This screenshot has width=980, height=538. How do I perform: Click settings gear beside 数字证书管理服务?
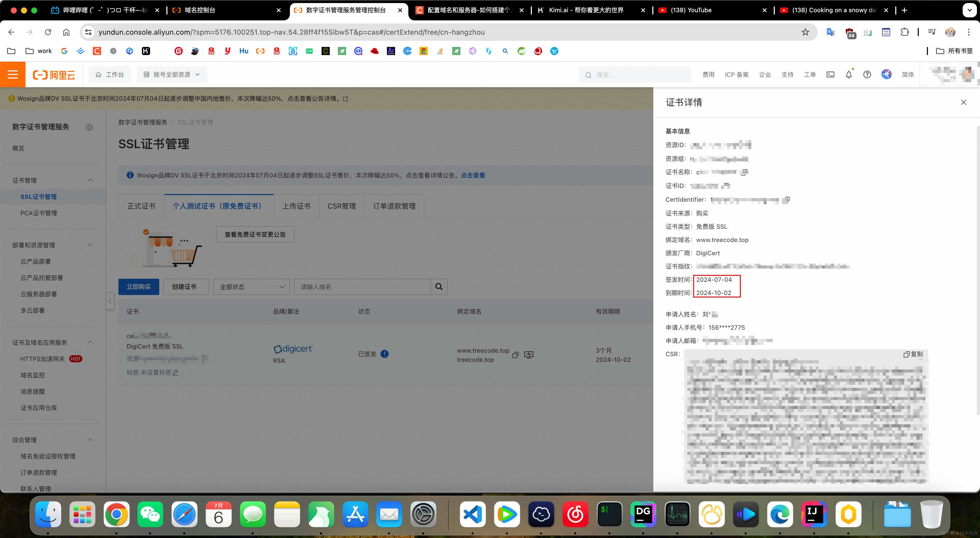pos(89,127)
